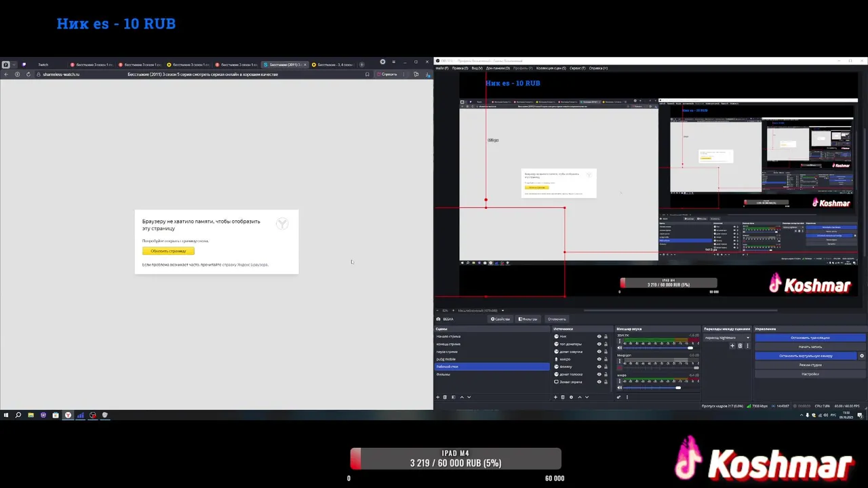
Task: Lock the фоллоу source
Action: pyautogui.click(x=606, y=367)
